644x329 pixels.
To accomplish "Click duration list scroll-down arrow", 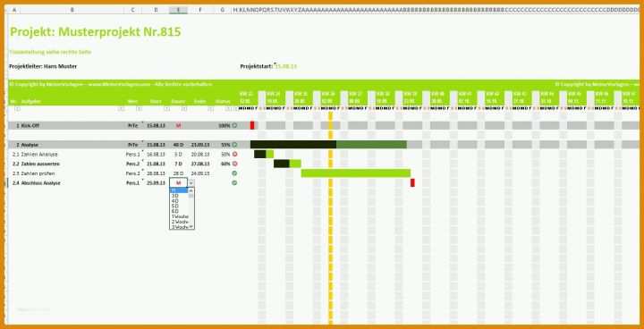I will (191, 227).
